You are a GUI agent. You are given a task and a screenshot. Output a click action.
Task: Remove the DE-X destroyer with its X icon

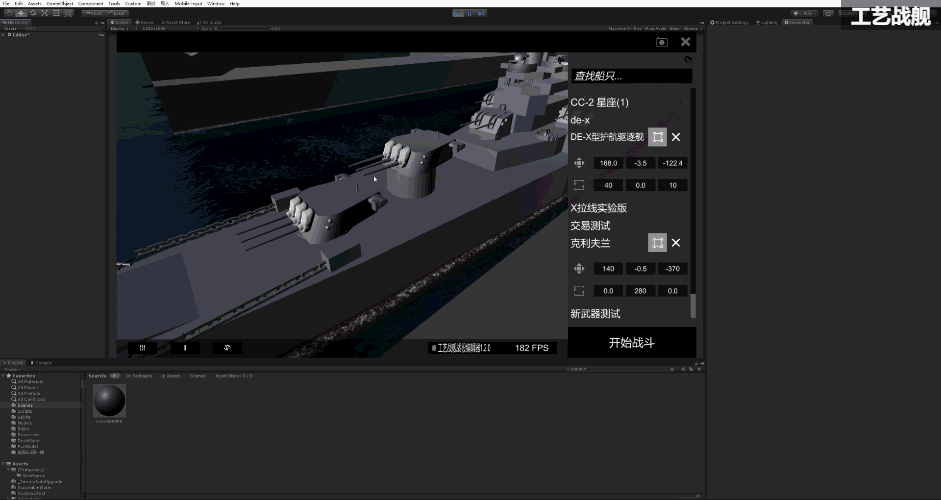click(676, 137)
